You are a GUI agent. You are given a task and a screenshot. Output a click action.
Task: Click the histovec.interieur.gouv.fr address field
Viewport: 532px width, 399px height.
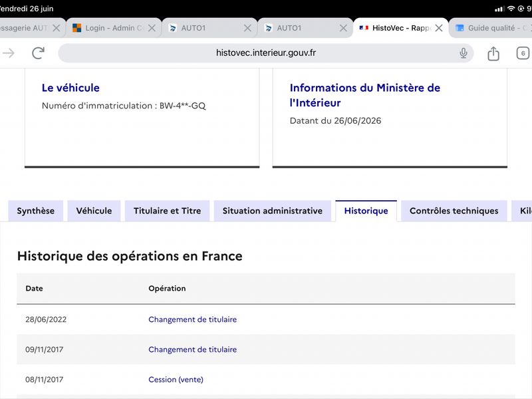[265, 53]
